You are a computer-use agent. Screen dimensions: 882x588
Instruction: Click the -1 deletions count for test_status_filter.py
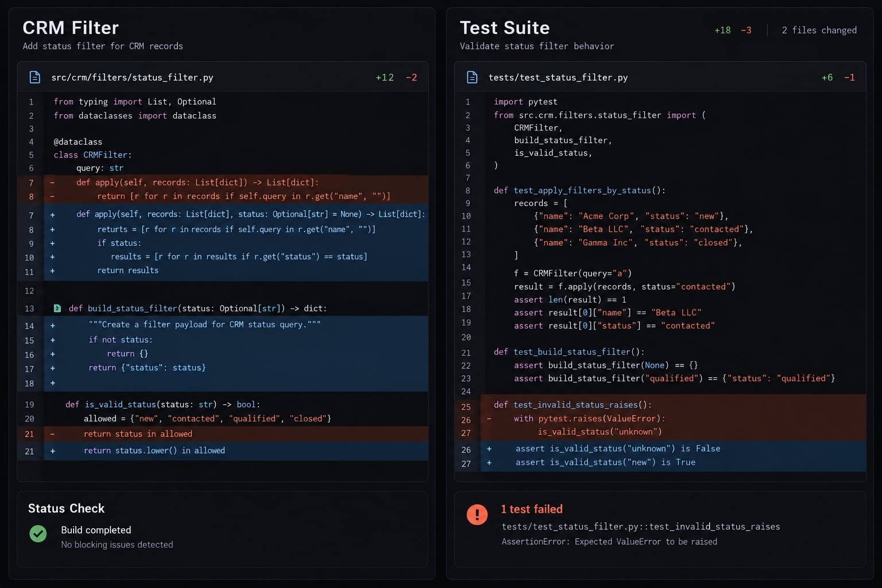coord(849,78)
